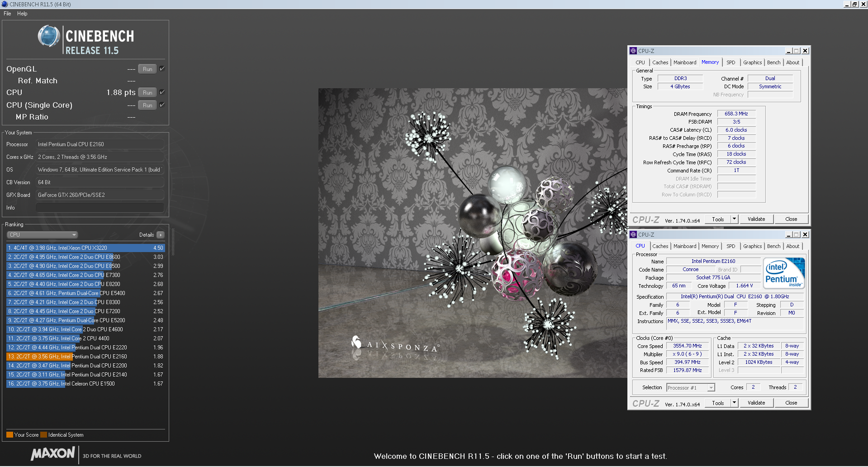
Task: Toggle the CPU (Single Core) checkbox
Action: [162, 105]
